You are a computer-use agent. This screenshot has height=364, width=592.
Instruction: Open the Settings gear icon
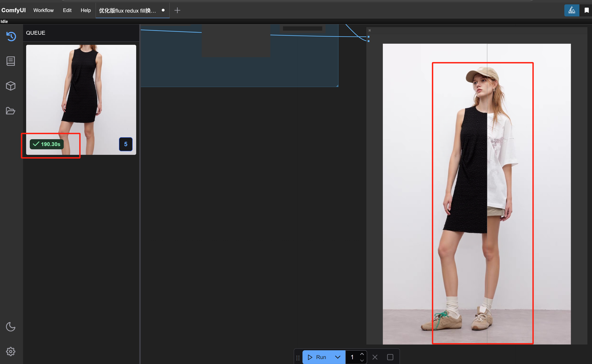[11, 351]
